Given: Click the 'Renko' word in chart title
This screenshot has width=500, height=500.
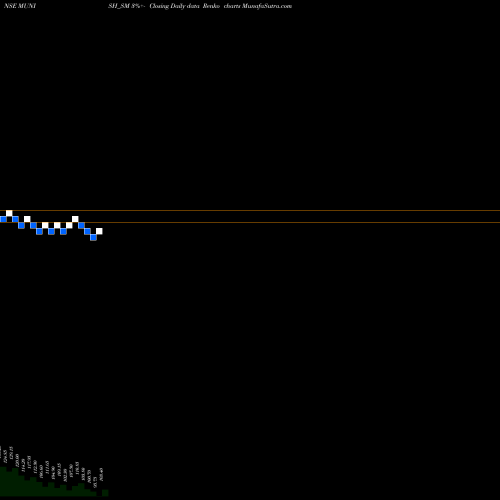Looking at the screenshot, I should click(x=211, y=6).
